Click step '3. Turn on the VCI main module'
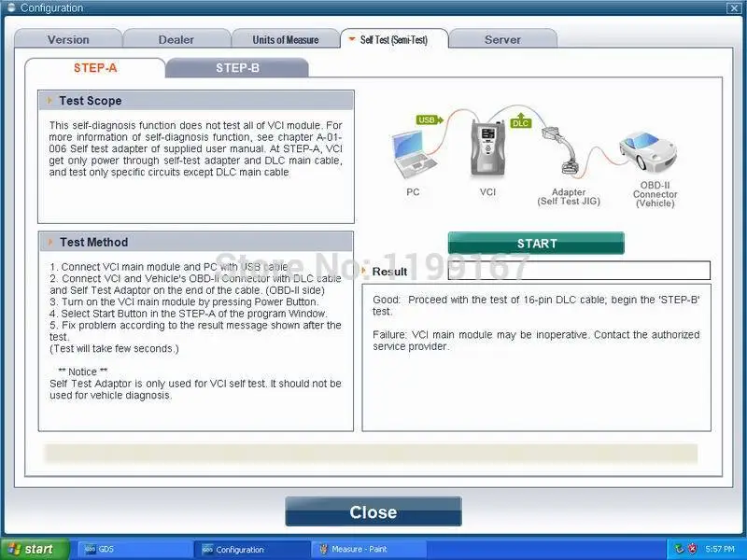 click(x=184, y=301)
